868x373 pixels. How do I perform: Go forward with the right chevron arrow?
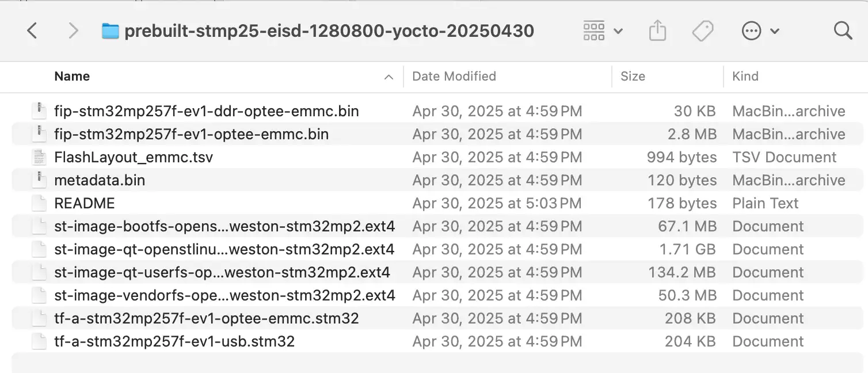coord(73,31)
